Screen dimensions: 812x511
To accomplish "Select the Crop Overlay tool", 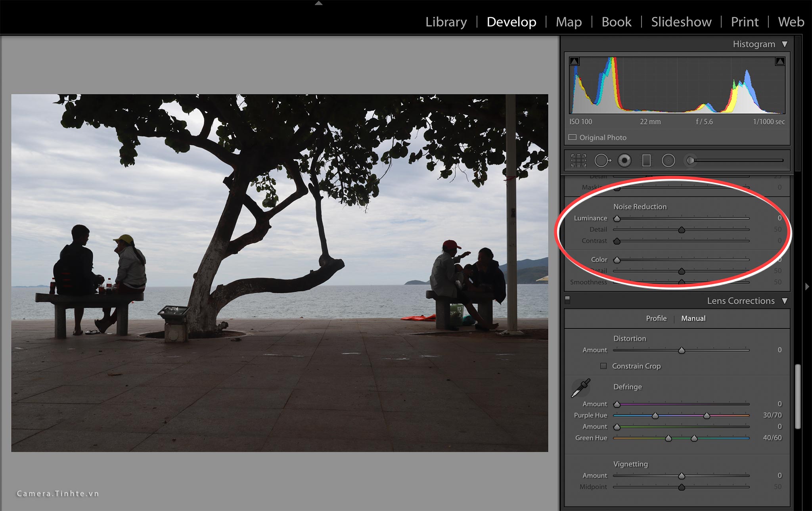I will [x=578, y=161].
